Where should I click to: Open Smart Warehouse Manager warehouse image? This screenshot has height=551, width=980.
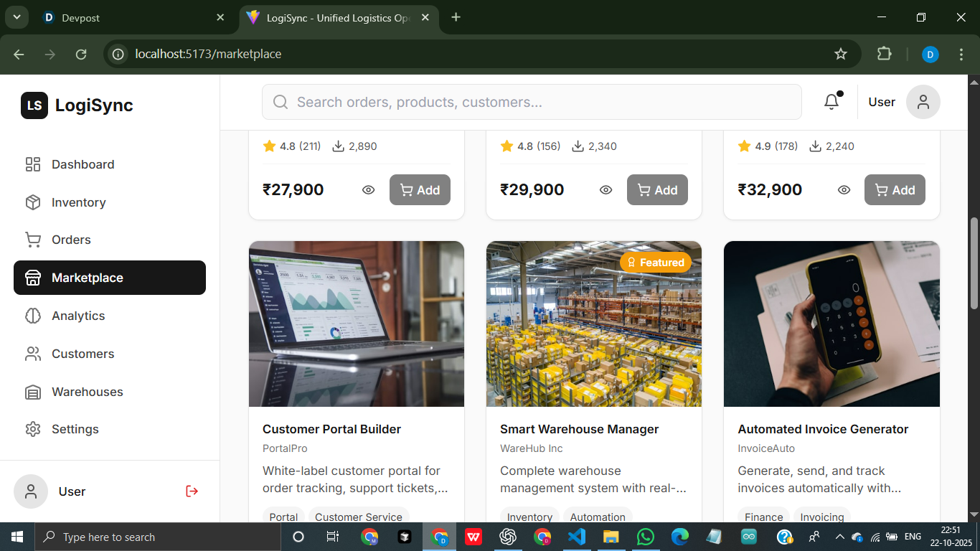pos(594,324)
